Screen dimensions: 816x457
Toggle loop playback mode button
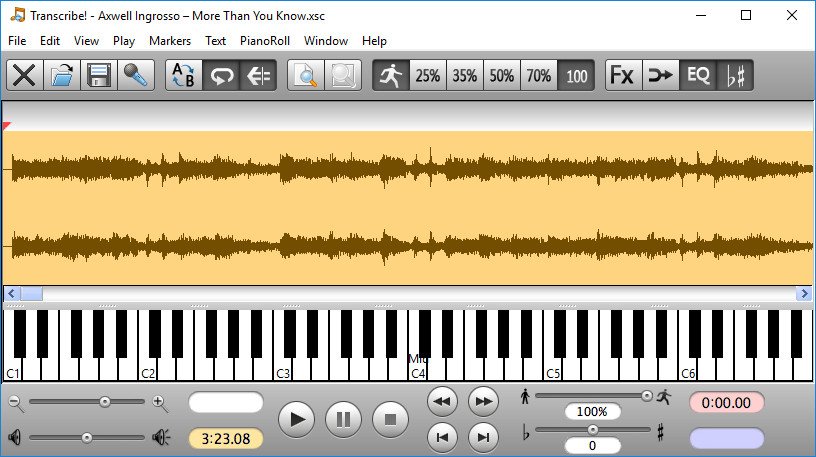[221, 76]
